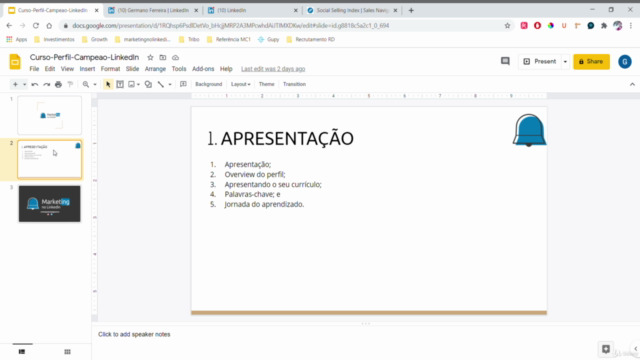The height and width of the screenshot is (360, 640).
Task: Open the Tools menu
Action: pos(179,69)
